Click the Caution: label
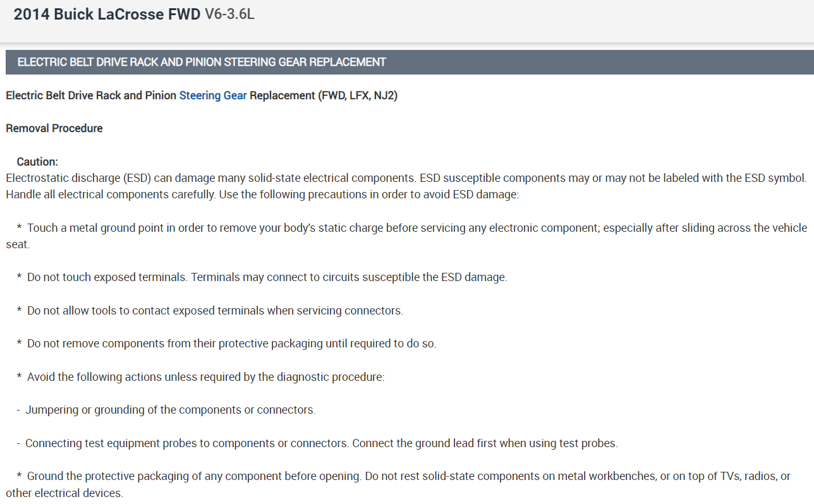The image size is (814, 504). point(37,162)
